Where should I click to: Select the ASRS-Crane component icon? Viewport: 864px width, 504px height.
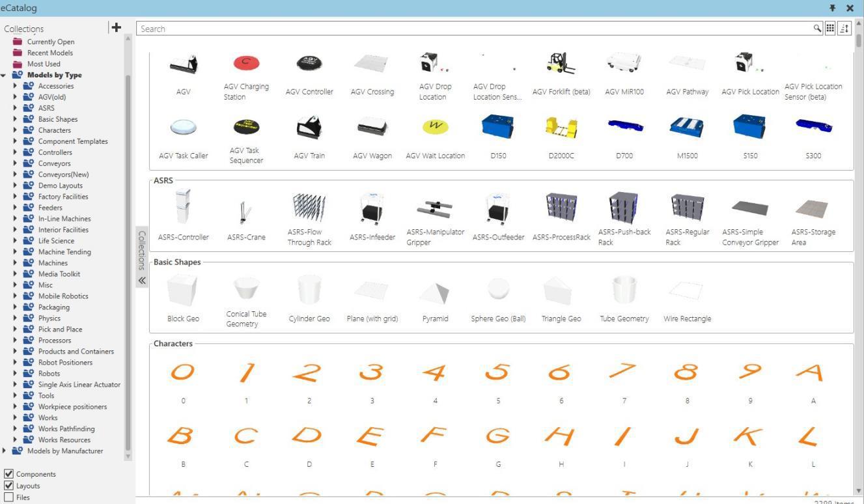246,211
